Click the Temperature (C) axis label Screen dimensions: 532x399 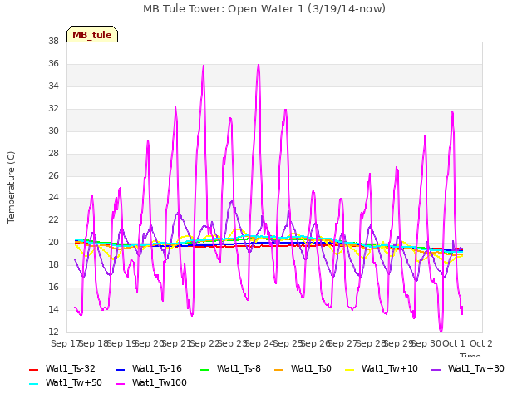click(x=11, y=187)
